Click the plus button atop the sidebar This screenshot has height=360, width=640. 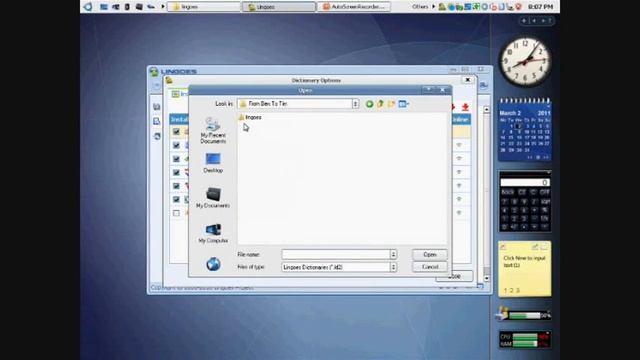click(x=524, y=20)
